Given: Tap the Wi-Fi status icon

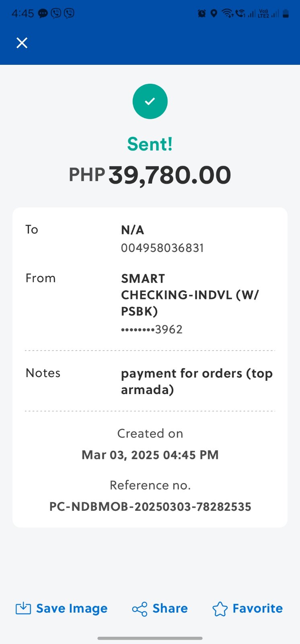Looking at the screenshot, I should (227, 14).
